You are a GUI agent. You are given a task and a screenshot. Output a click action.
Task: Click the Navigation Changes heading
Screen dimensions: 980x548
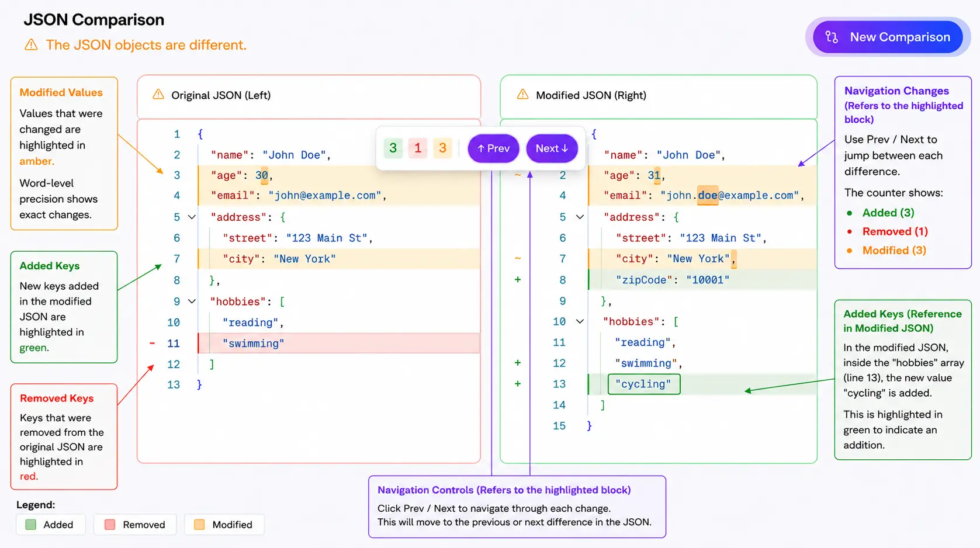(x=896, y=91)
